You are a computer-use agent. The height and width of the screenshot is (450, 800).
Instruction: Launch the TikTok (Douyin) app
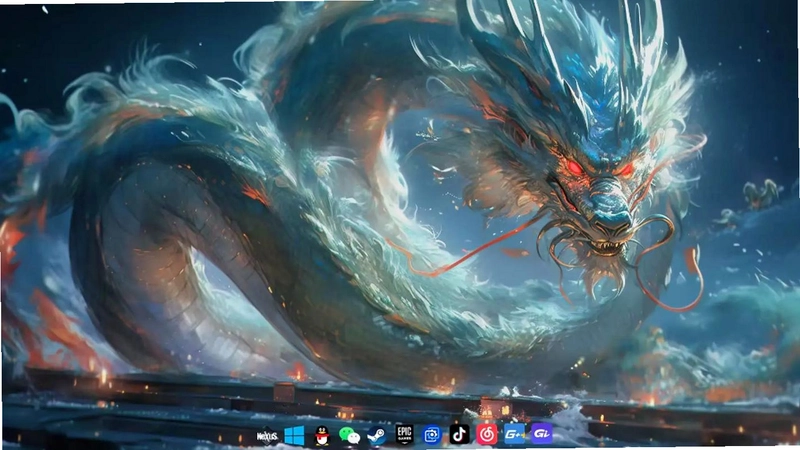[x=459, y=434]
